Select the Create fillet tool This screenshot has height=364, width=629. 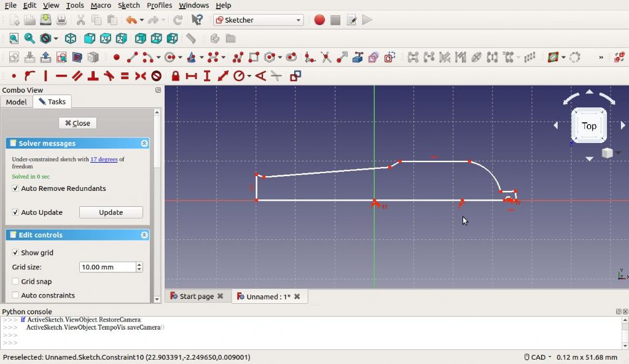pyautogui.click(x=310, y=57)
